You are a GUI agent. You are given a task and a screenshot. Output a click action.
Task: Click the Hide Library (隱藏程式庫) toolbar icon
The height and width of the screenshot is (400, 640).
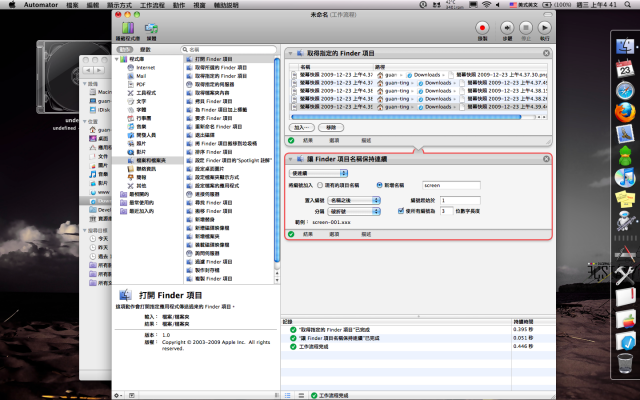pyautogui.click(x=128, y=28)
